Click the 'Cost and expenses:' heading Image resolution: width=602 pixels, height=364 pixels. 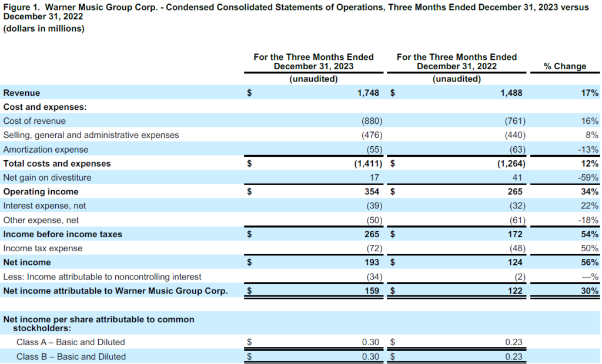pyautogui.click(x=45, y=107)
